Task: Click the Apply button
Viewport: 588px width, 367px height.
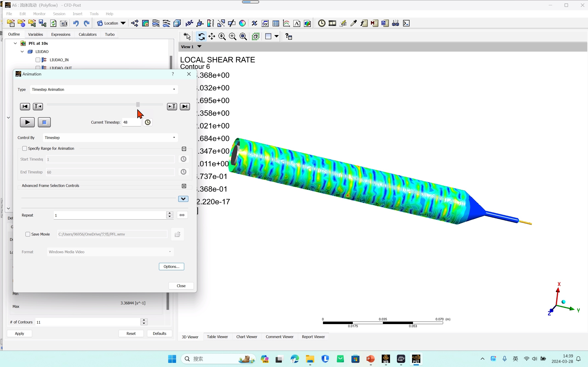Action: (x=20, y=334)
